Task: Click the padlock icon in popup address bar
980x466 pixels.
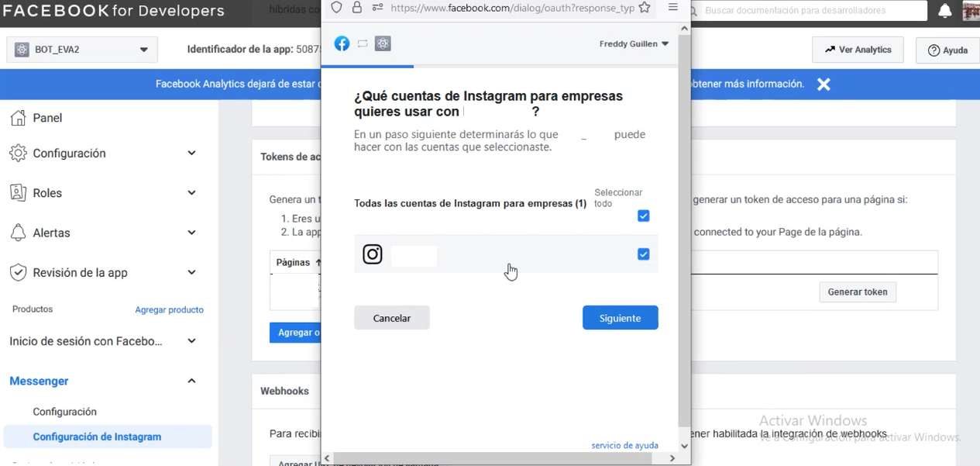Action: point(357,8)
